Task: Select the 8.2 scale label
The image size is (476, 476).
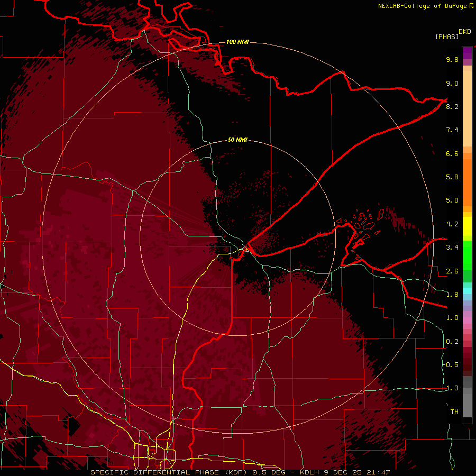Action: point(452,106)
